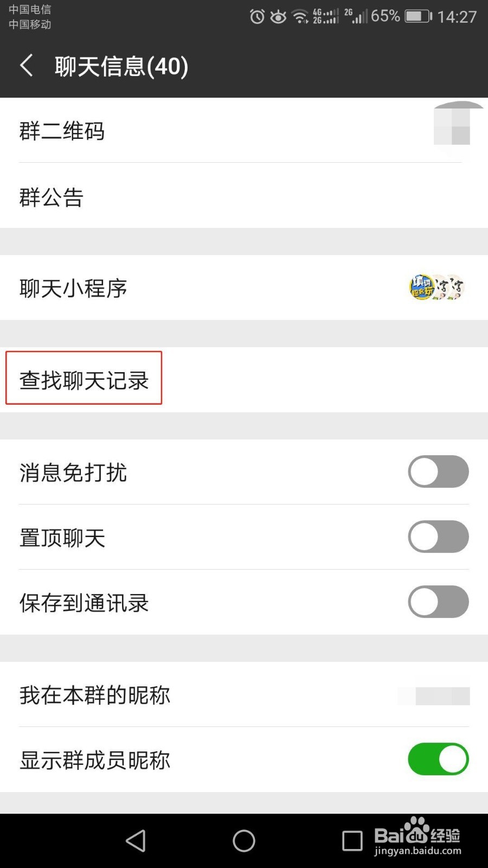Screen dimensions: 488x868
Task: Tap the battery indicator in status bar
Action: coord(418,16)
